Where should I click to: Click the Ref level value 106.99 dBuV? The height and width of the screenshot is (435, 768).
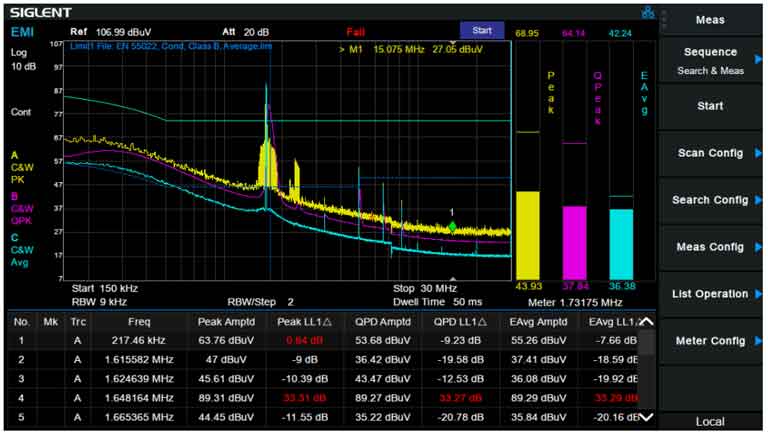pyautogui.click(x=121, y=31)
